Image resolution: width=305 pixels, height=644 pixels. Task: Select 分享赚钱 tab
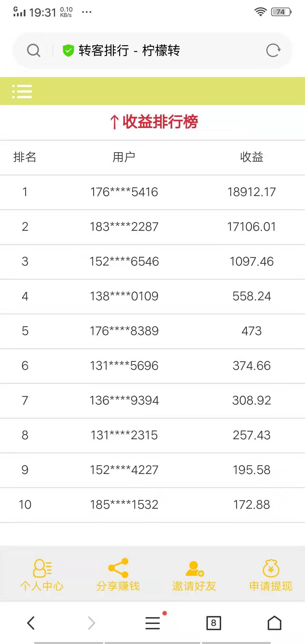(118, 575)
